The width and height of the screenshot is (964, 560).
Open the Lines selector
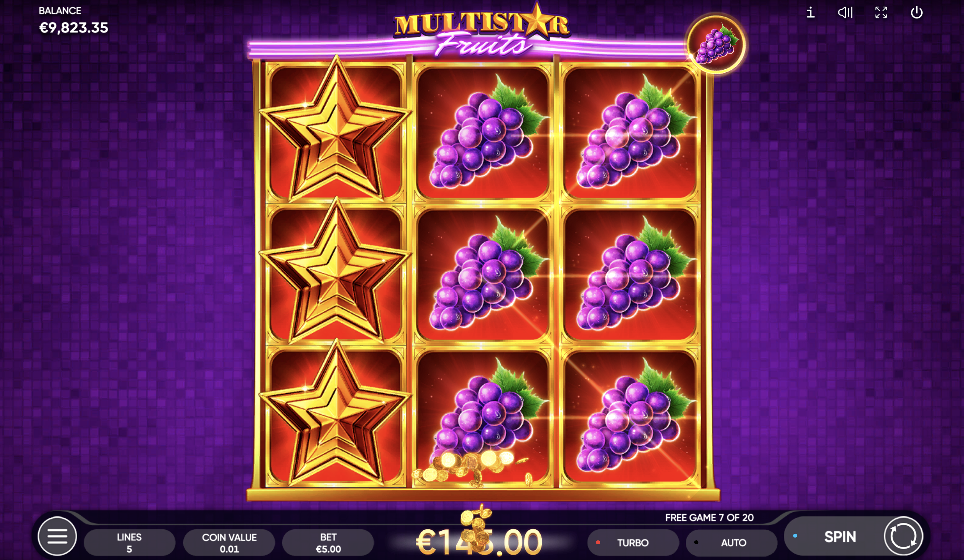(x=129, y=542)
